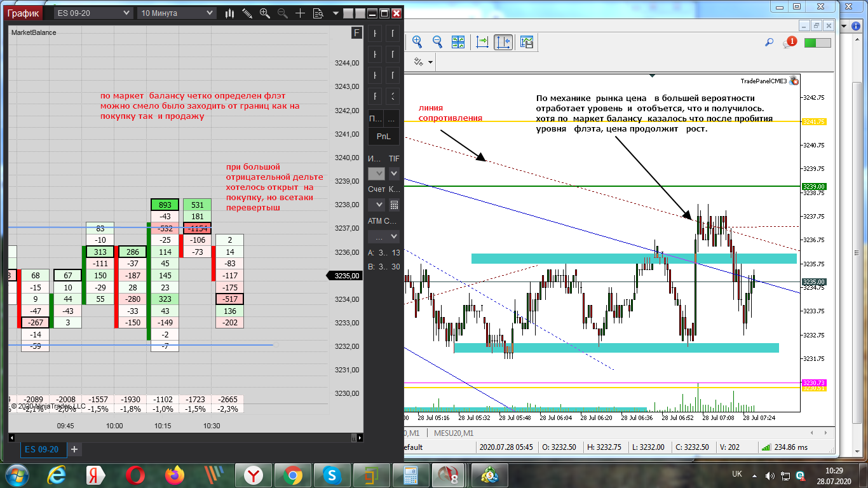Open the notification chat bubble with alert

coord(790,42)
